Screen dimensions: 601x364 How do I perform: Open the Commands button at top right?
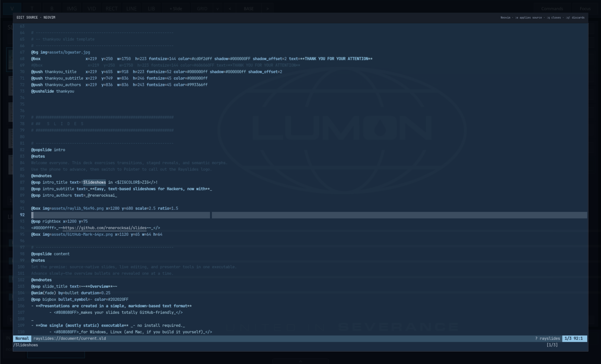coord(552,9)
